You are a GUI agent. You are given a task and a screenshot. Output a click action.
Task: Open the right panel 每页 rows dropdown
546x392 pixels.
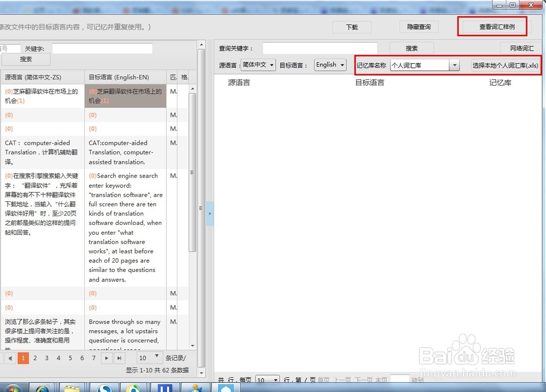click(x=268, y=380)
